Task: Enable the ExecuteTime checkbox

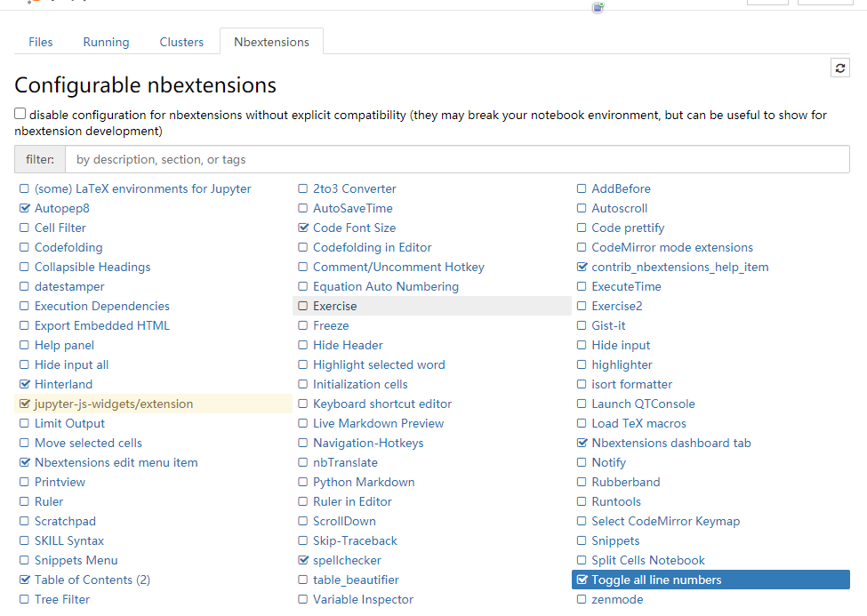Action: [582, 287]
